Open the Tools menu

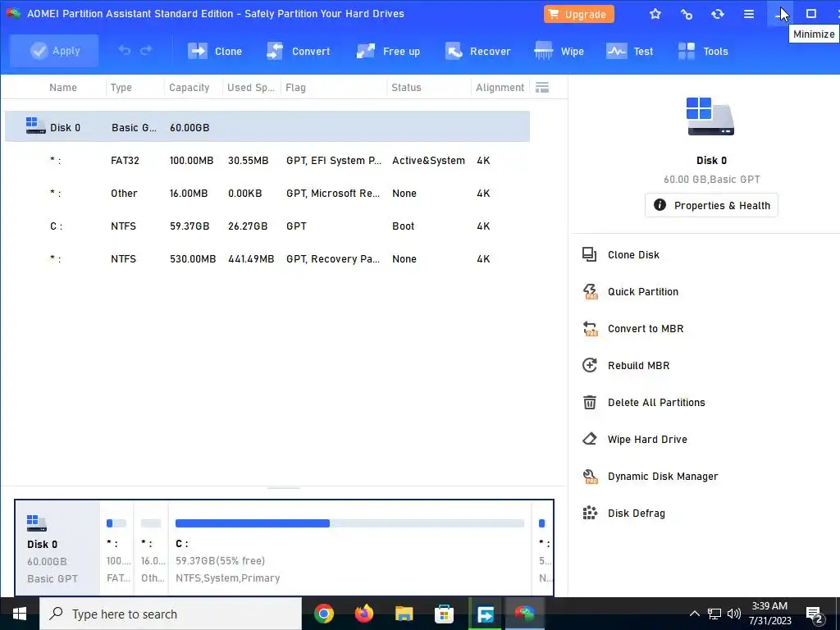(x=703, y=52)
